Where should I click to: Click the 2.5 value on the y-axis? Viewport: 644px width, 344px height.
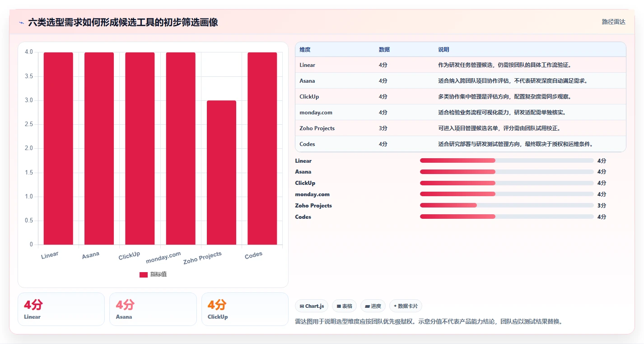pyautogui.click(x=28, y=124)
